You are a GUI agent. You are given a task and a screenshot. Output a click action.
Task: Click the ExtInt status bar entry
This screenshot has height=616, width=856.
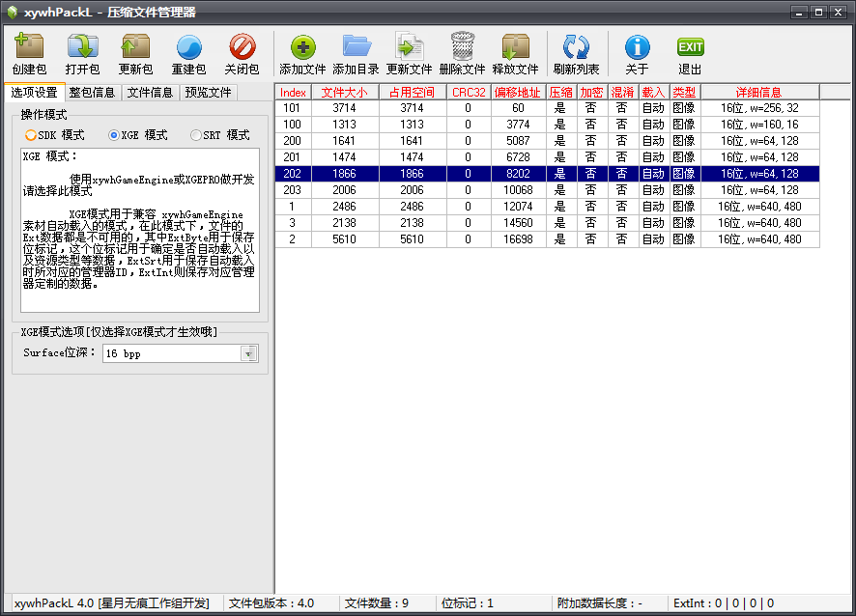[x=724, y=602]
